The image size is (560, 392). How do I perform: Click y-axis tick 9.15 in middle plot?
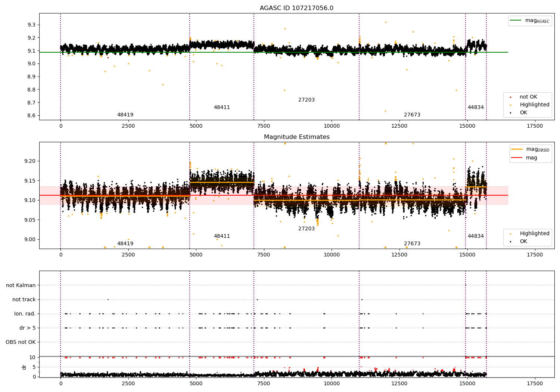point(30,181)
